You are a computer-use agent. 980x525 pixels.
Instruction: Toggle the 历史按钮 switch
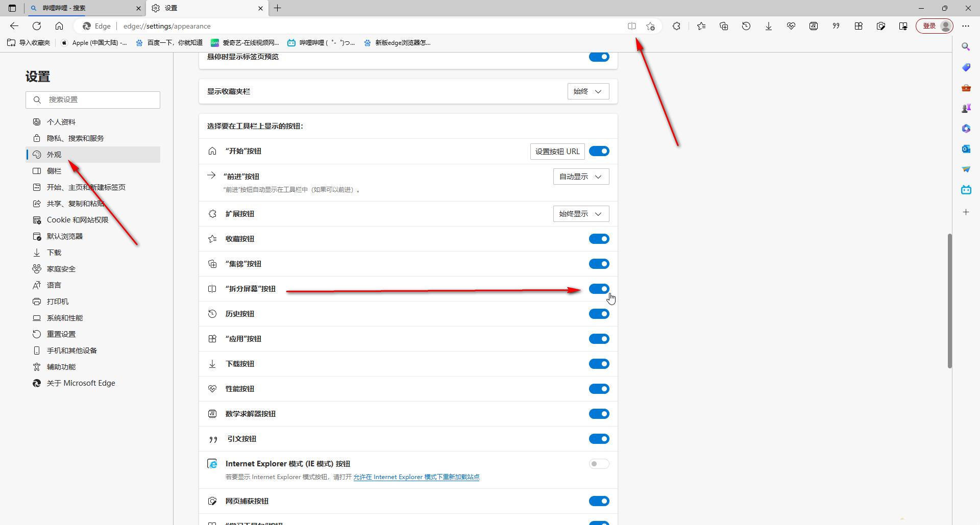[599, 314]
